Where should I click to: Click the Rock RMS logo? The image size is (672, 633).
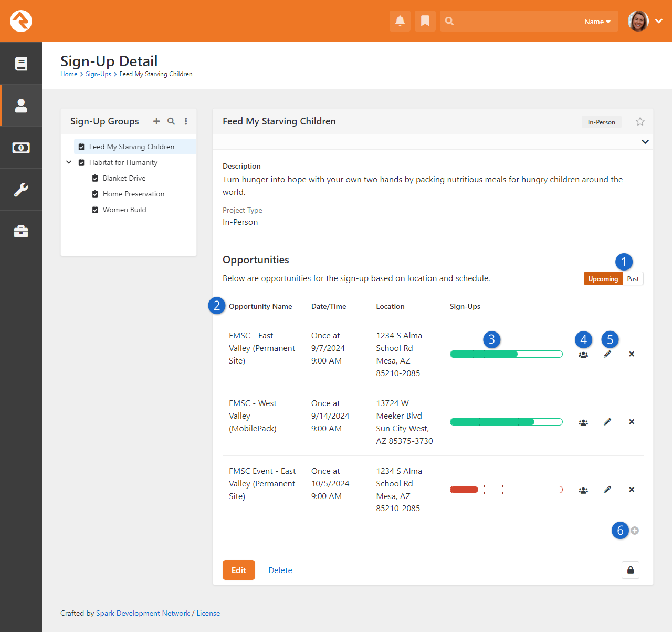(21, 21)
